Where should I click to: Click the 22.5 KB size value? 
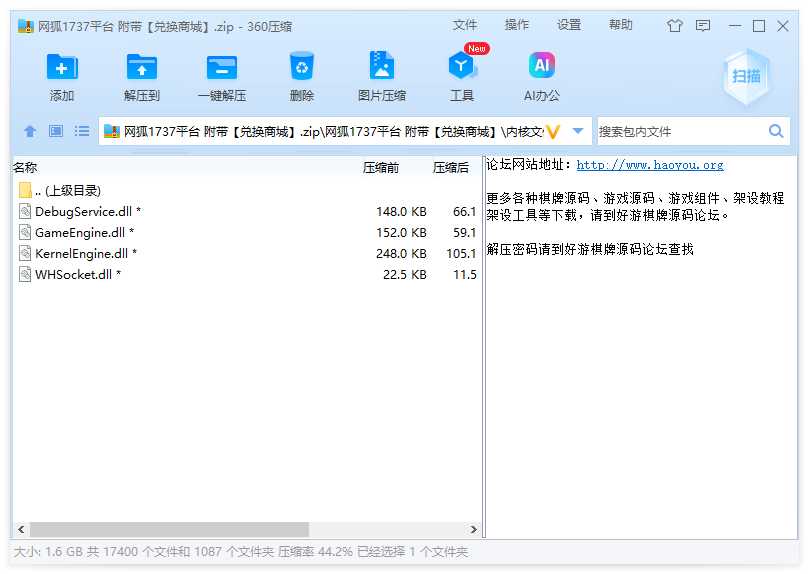click(x=405, y=275)
